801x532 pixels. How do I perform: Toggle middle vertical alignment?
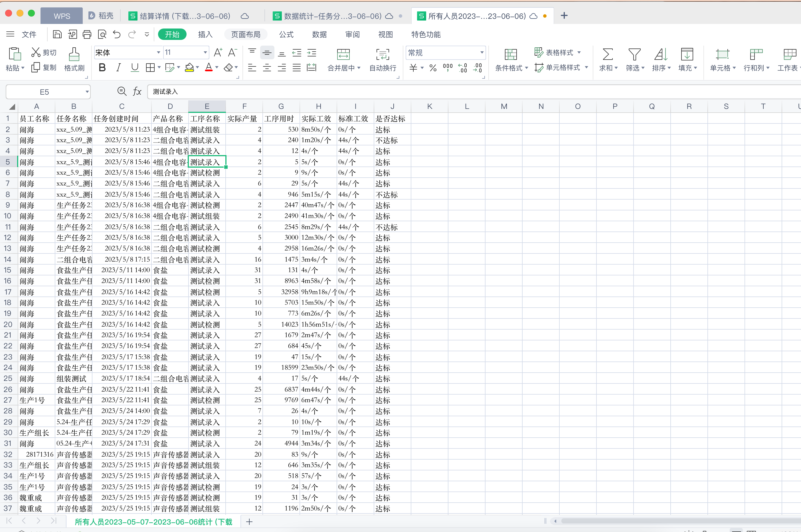267,52
